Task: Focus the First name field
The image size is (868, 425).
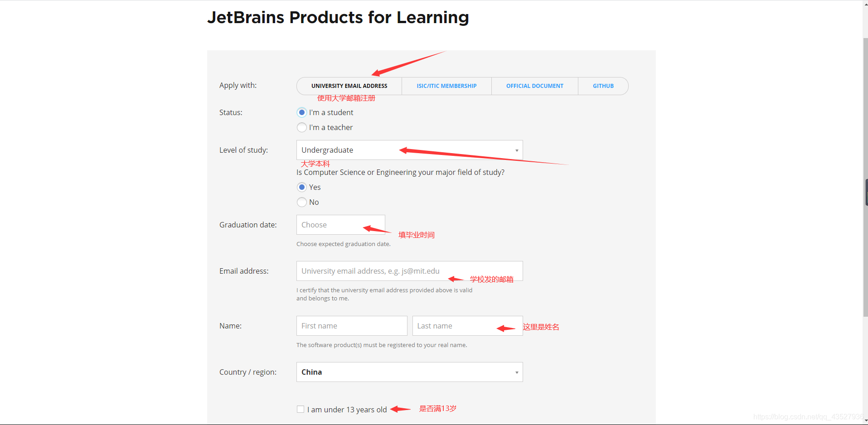Action: coord(352,326)
